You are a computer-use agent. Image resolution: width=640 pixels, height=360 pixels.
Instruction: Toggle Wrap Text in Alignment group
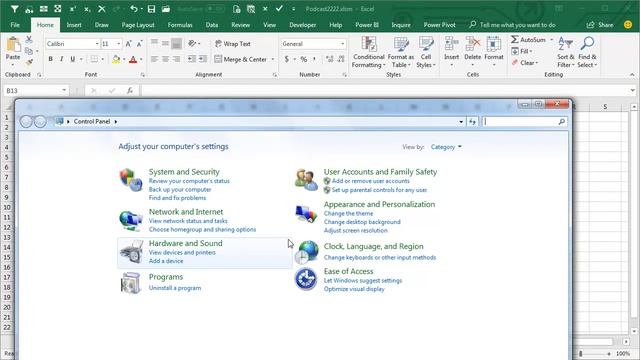(233, 44)
